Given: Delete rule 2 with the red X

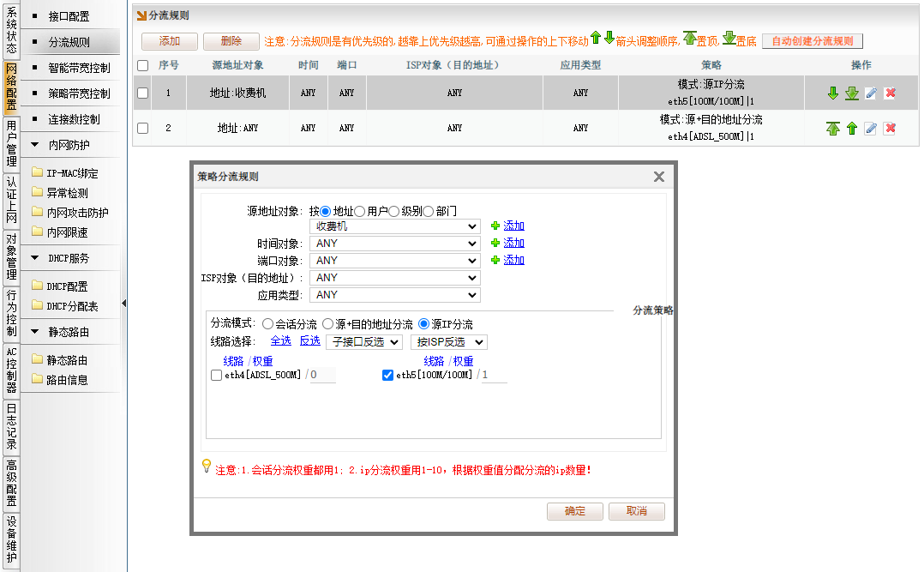Looking at the screenshot, I should [x=890, y=129].
